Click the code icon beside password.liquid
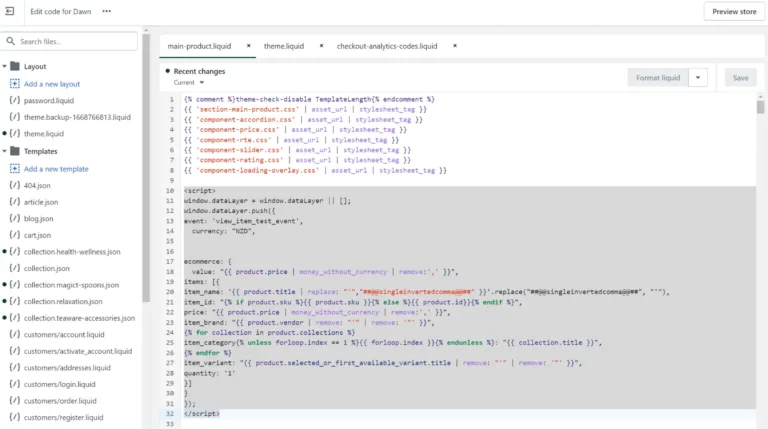This screenshot has height=429, width=768. [15, 100]
